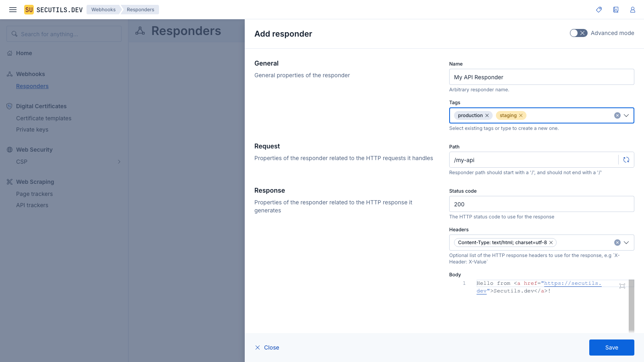Expand the Headers dropdown list
The height and width of the screenshot is (362, 644).
[626, 243]
